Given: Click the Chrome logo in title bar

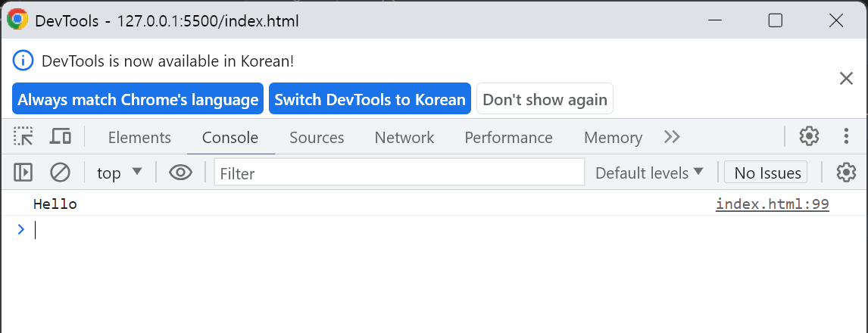Looking at the screenshot, I should [17, 20].
